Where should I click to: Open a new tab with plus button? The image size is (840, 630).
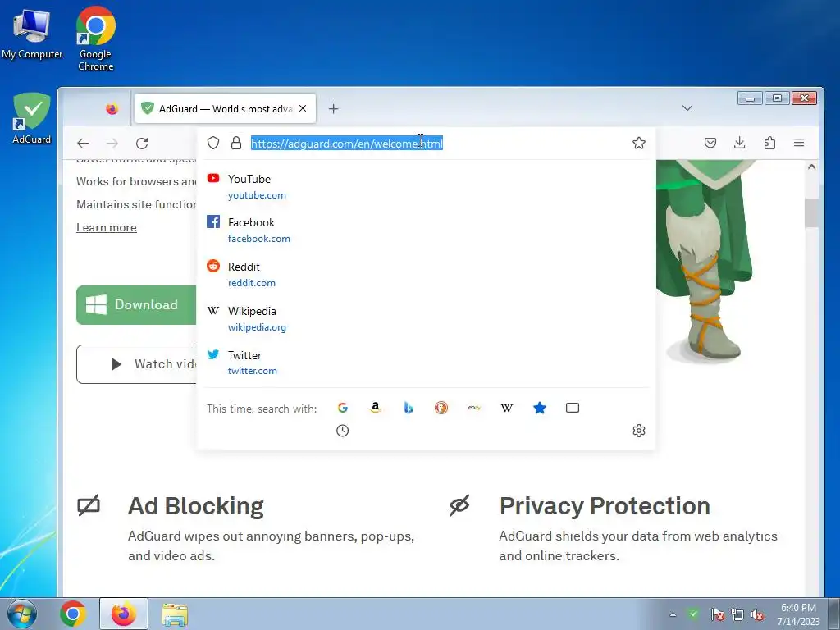tap(333, 109)
